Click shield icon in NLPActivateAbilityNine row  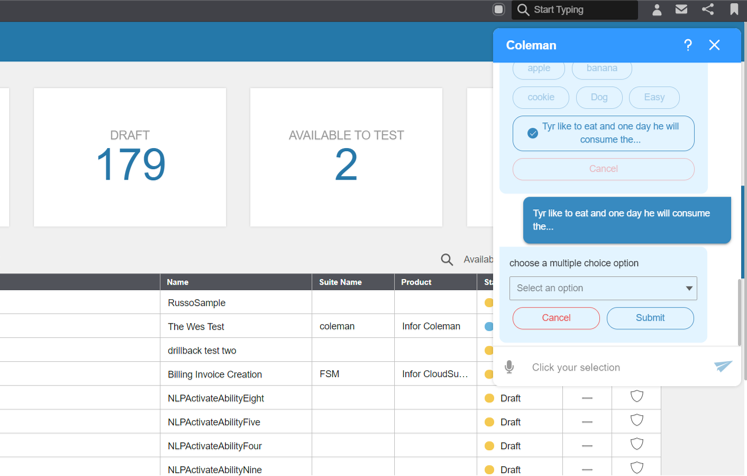(636, 468)
